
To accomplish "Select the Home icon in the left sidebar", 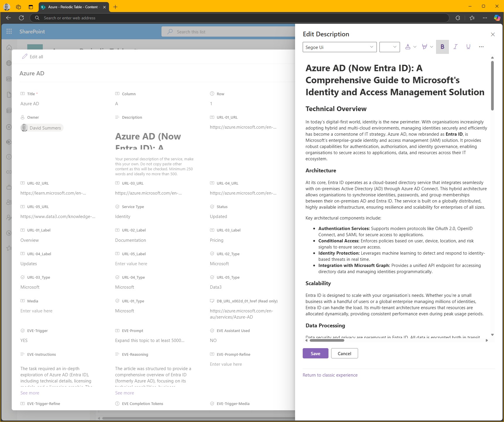I will click(x=9, y=47).
